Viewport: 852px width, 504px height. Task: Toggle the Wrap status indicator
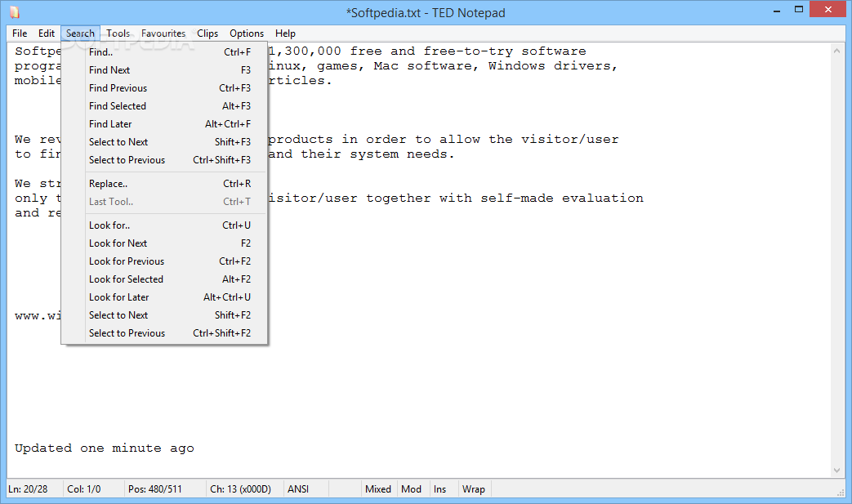(x=473, y=489)
